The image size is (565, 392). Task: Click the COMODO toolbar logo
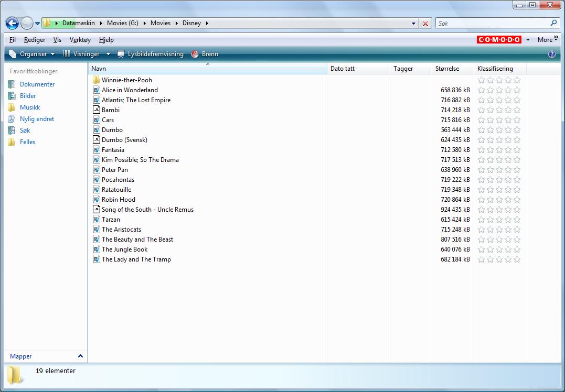pos(499,40)
